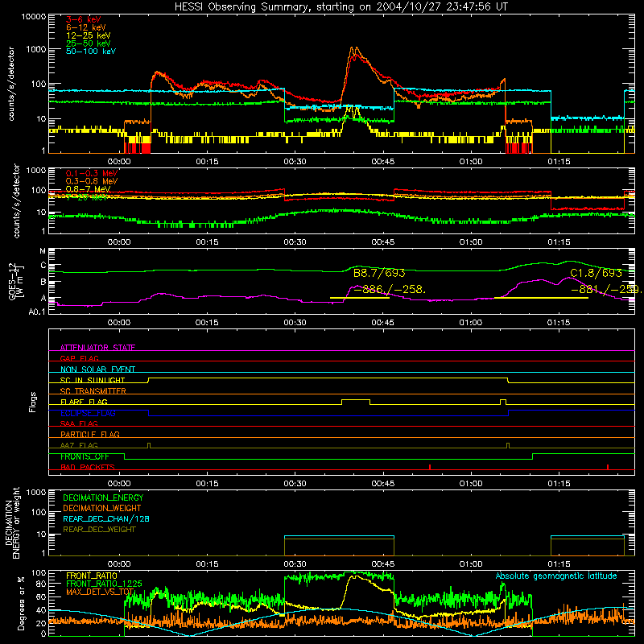The image size is (644, 644).
Task: Click the 0.8-7 MeV legend label
Action: [x=88, y=189]
